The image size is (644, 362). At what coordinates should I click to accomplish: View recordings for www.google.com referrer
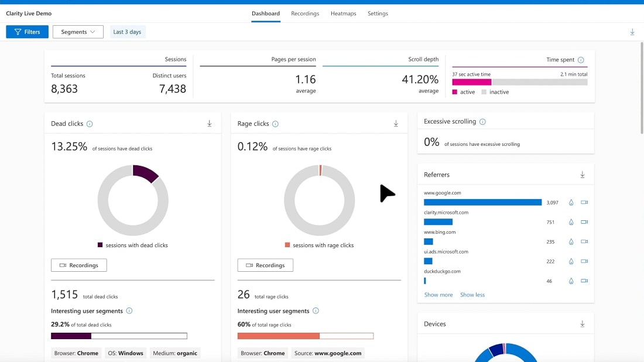pyautogui.click(x=584, y=202)
